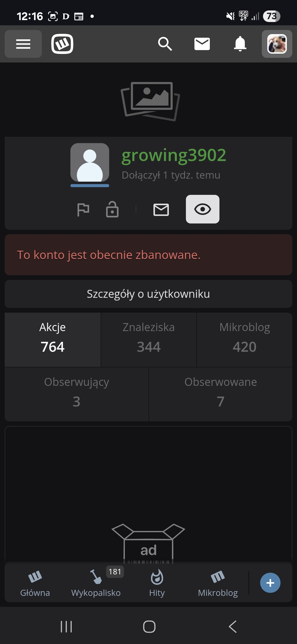297x644 pixels.
Task: Open Hity in bottom navigation
Action: (x=157, y=583)
